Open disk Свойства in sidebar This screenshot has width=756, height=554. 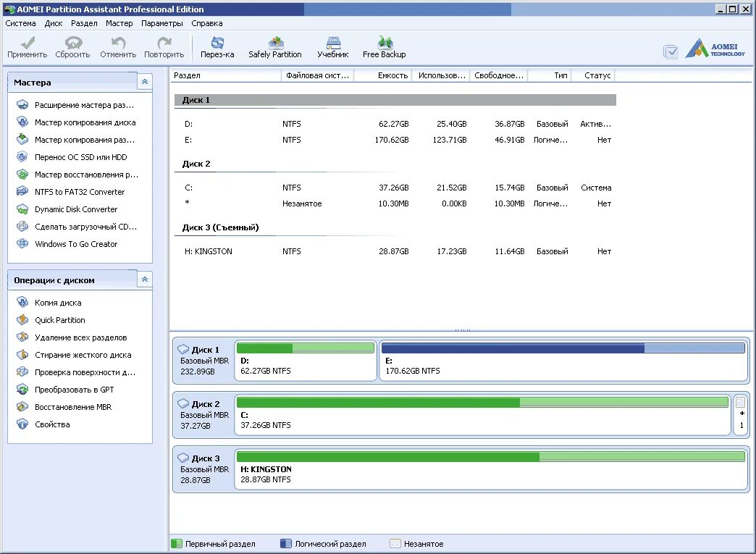pyautogui.click(x=43, y=424)
